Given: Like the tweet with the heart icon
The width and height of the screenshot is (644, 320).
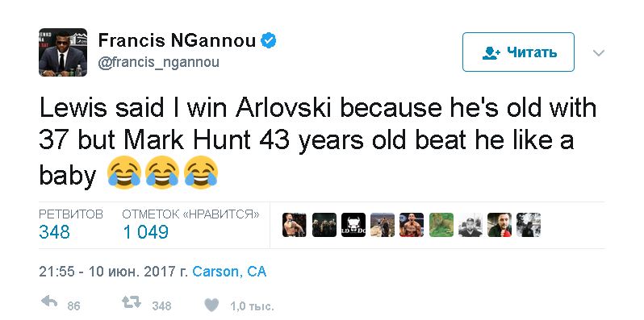Looking at the screenshot, I should pyautogui.click(x=211, y=305).
